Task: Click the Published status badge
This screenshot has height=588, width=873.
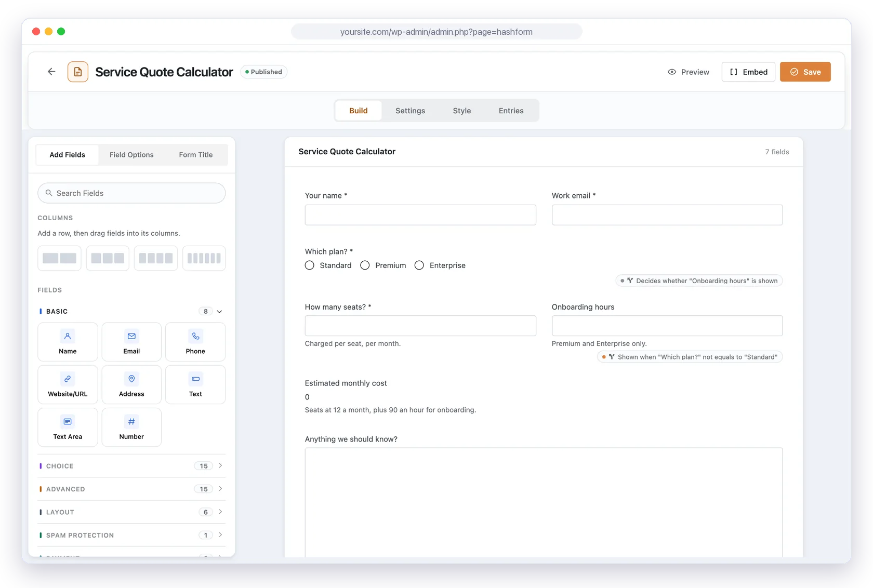Action: point(264,72)
